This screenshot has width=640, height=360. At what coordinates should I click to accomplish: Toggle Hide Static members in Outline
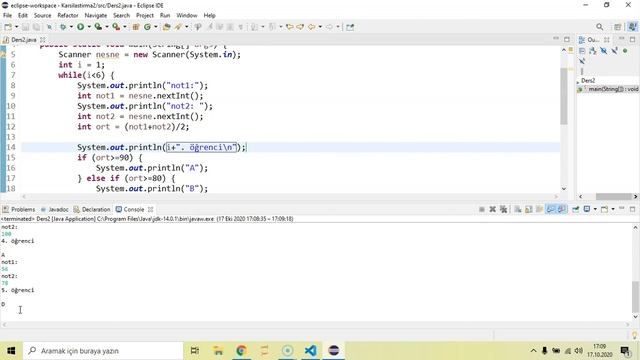[614, 51]
